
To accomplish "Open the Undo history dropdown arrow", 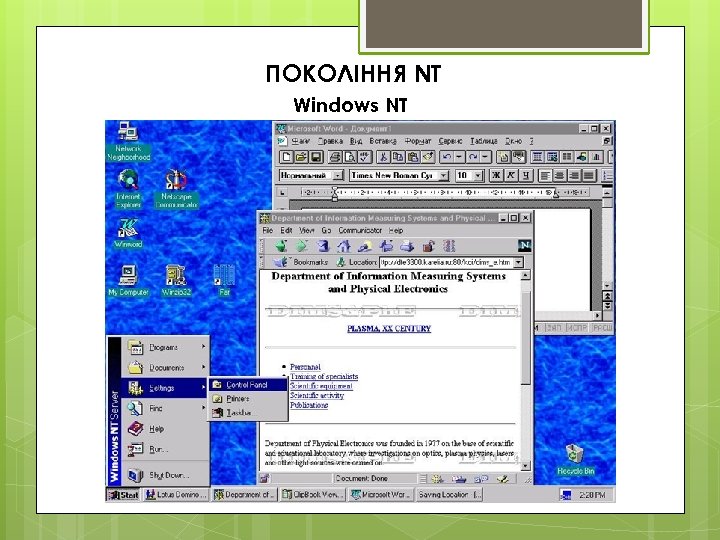I will point(459,157).
